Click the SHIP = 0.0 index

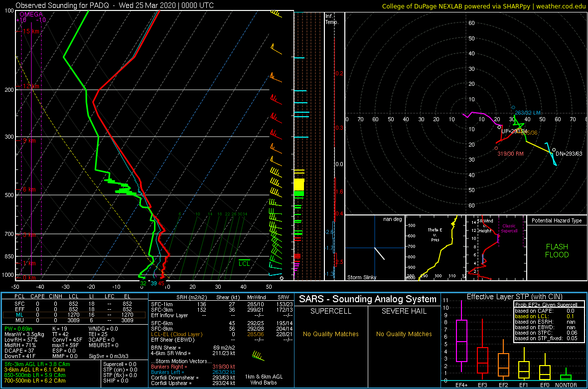tap(116, 381)
